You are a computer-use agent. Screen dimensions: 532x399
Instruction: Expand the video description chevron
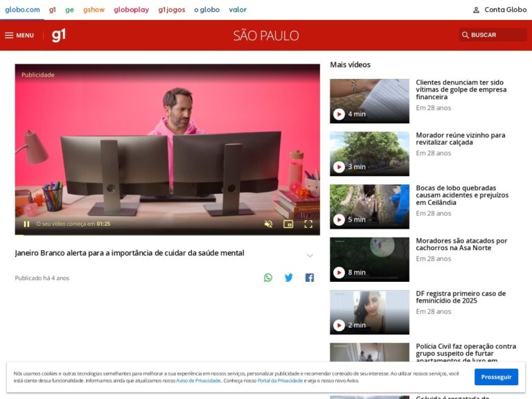[310, 256]
